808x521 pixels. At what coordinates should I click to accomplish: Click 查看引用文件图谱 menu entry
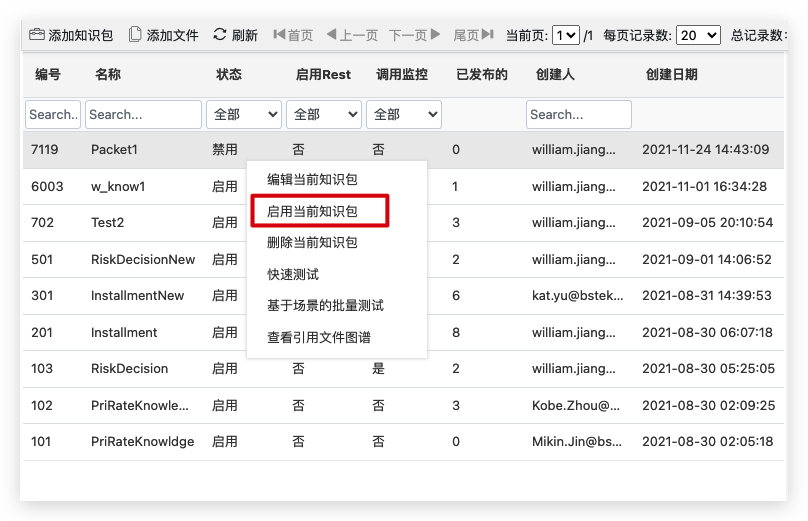(x=319, y=337)
